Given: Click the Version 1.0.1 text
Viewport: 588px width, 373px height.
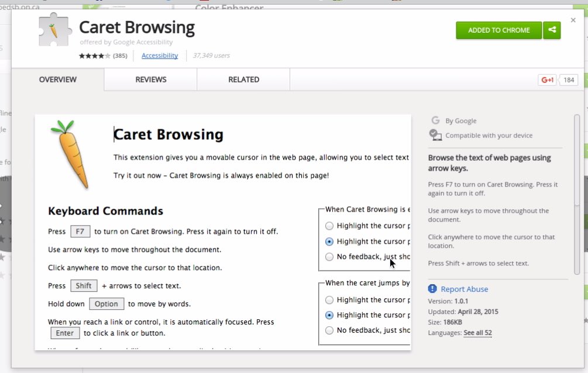Looking at the screenshot, I should click(448, 301).
